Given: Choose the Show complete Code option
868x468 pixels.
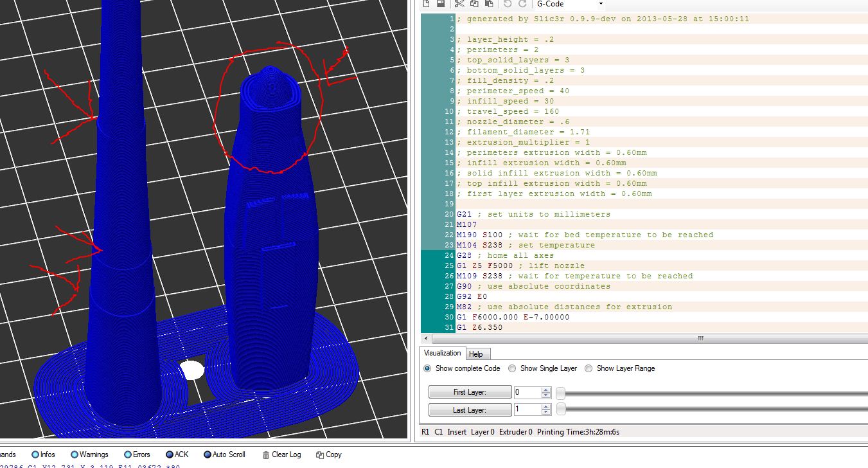Looking at the screenshot, I should pos(427,368).
